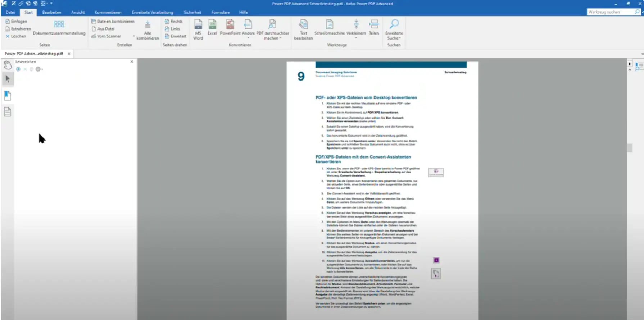
Task: Expand the bookmark options gear menu
Action: tap(38, 69)
